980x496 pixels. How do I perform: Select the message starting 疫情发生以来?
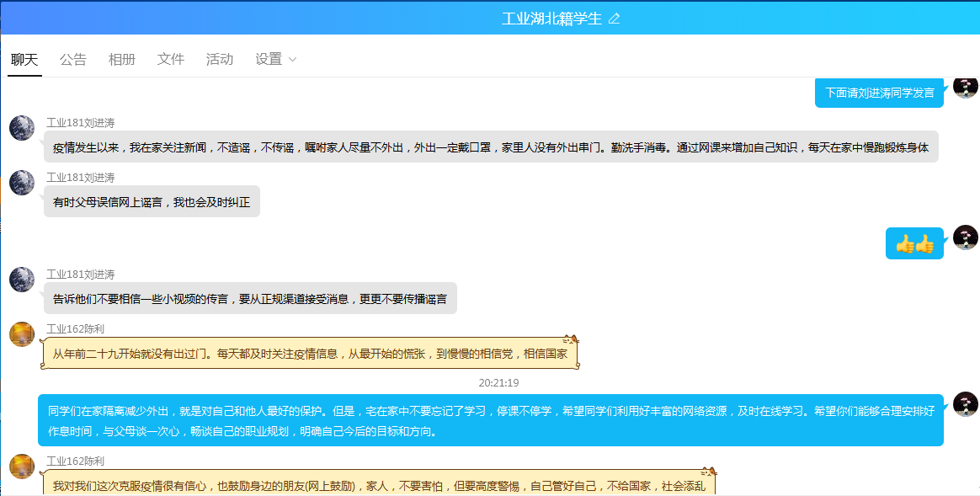(491, 147)
